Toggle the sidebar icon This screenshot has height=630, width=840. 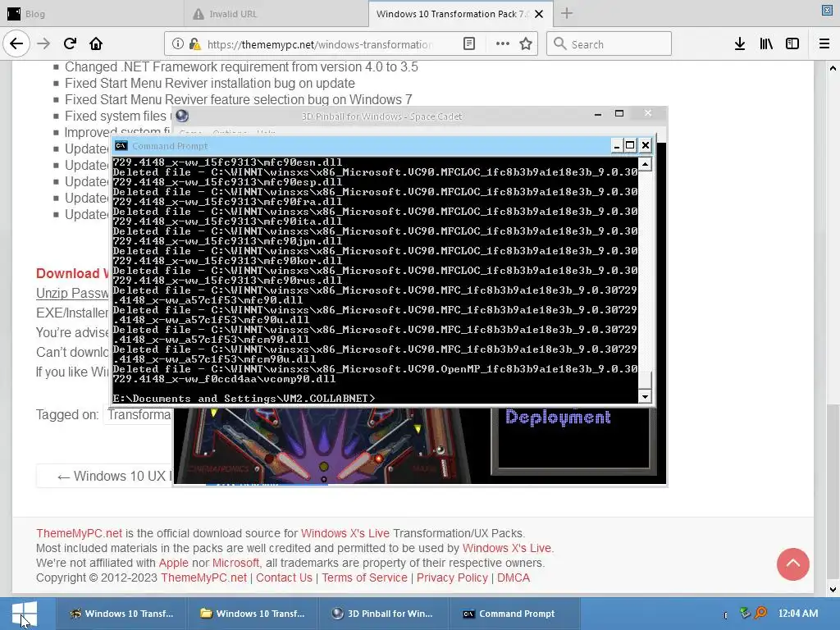pos(792,44)
